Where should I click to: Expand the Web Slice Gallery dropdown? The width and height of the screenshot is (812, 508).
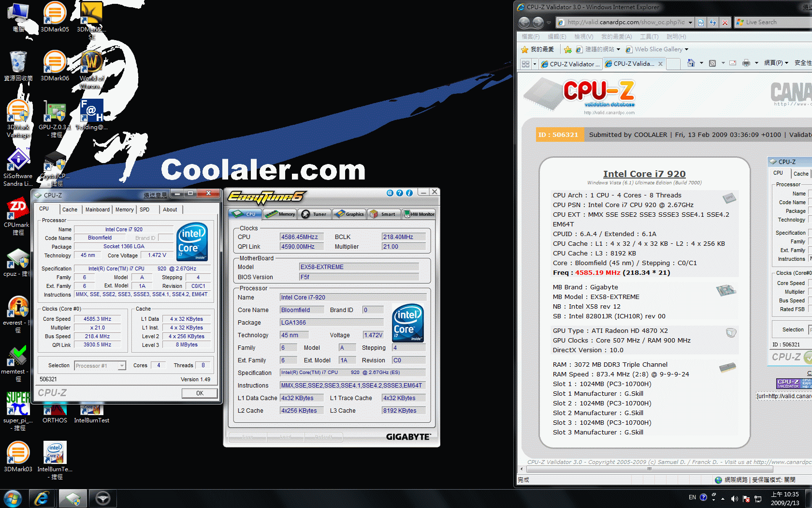(x=686, y=49)
